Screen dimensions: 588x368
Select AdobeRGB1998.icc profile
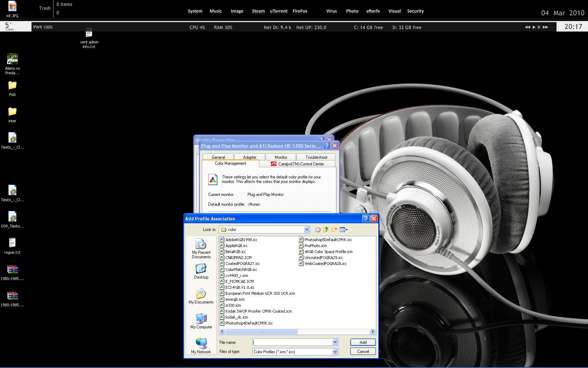[x=239, y=240]
